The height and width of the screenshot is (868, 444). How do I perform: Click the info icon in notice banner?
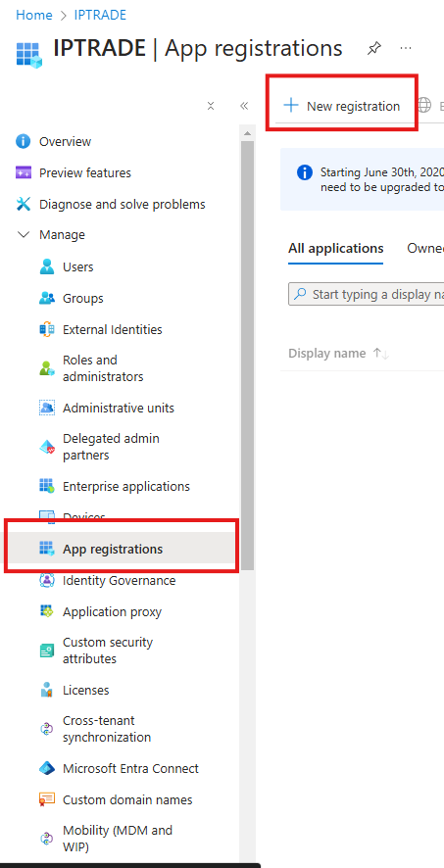pos(305,172)
